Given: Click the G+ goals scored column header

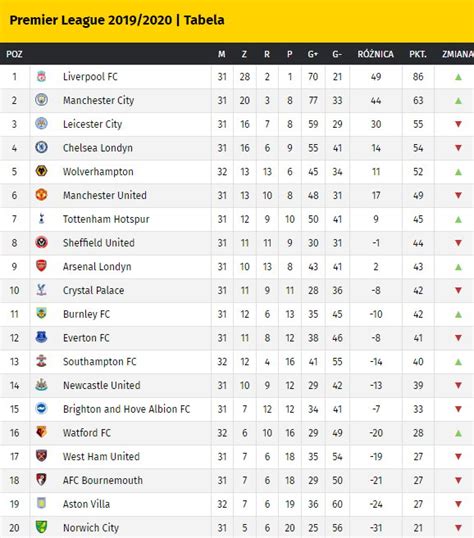Looking at the screenshot, I should [x=313, y=54].
